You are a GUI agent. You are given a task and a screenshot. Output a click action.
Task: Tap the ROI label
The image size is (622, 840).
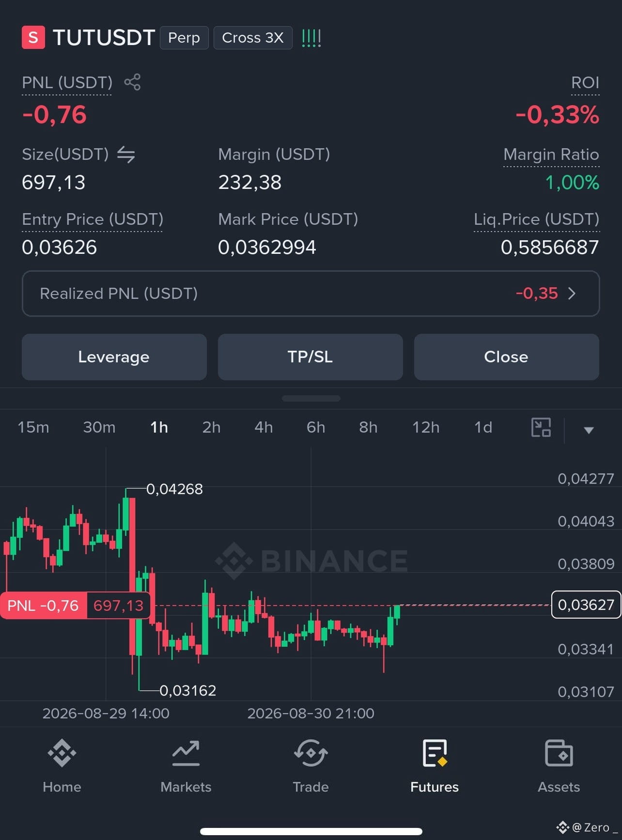tap(585, 82)
